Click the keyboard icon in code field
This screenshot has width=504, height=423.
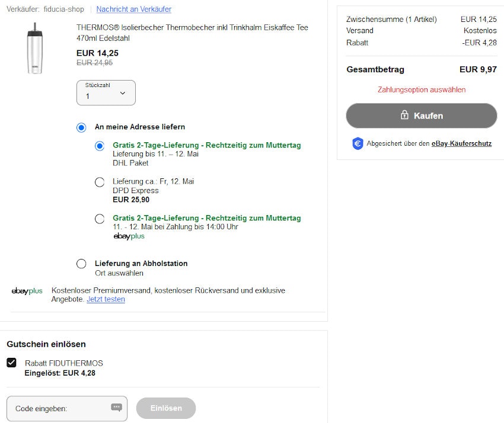116,408
